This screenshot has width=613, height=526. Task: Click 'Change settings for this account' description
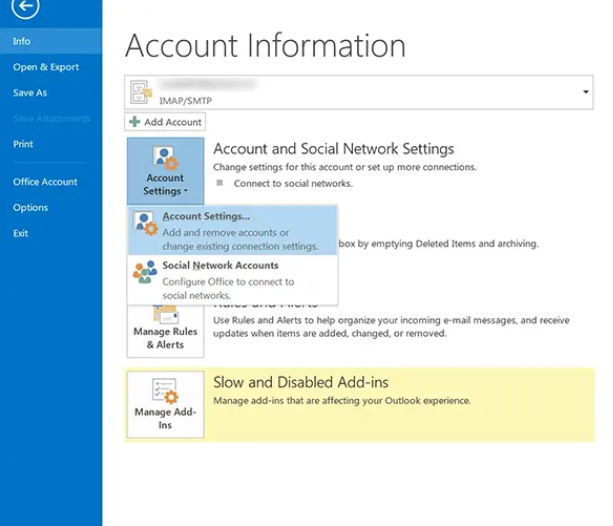point(345,167)
